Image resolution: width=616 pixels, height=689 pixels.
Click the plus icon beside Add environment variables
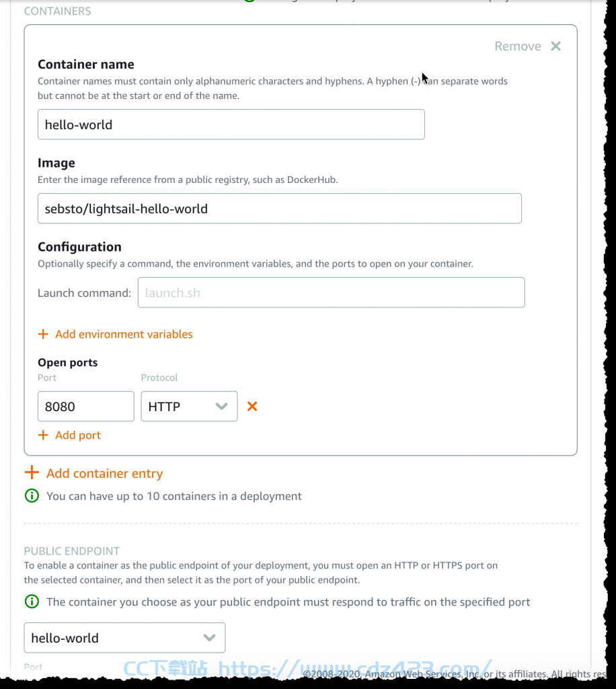click(x=43, y=334)
